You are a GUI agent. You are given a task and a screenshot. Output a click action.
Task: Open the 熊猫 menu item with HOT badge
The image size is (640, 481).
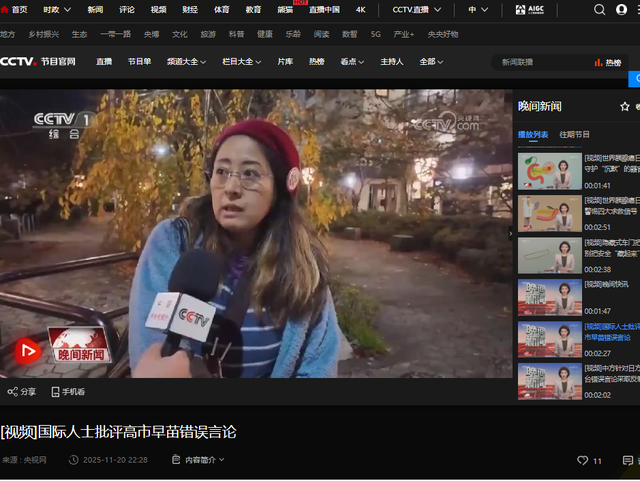(285, 9)
